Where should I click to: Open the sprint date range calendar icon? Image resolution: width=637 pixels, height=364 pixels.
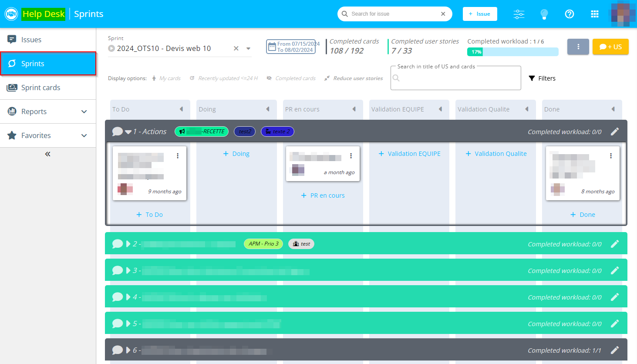pyautogui.click(x=272, y=47)
